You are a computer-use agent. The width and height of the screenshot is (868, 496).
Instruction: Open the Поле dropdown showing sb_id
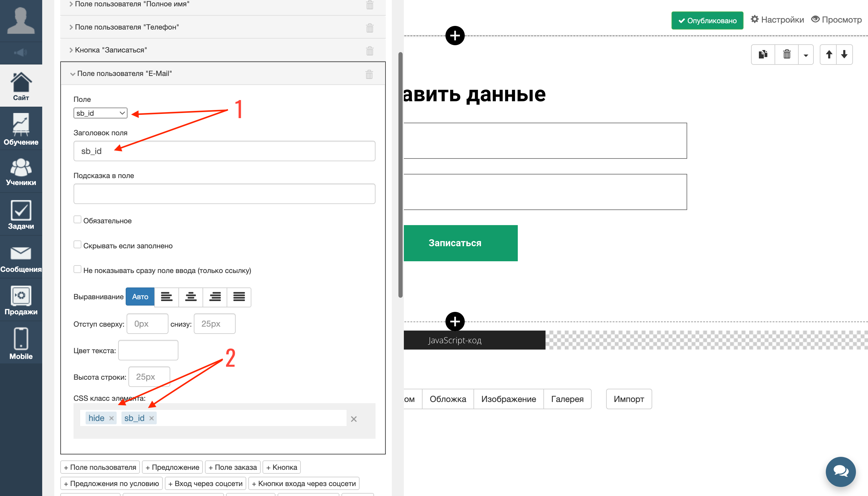click(100, 113)
